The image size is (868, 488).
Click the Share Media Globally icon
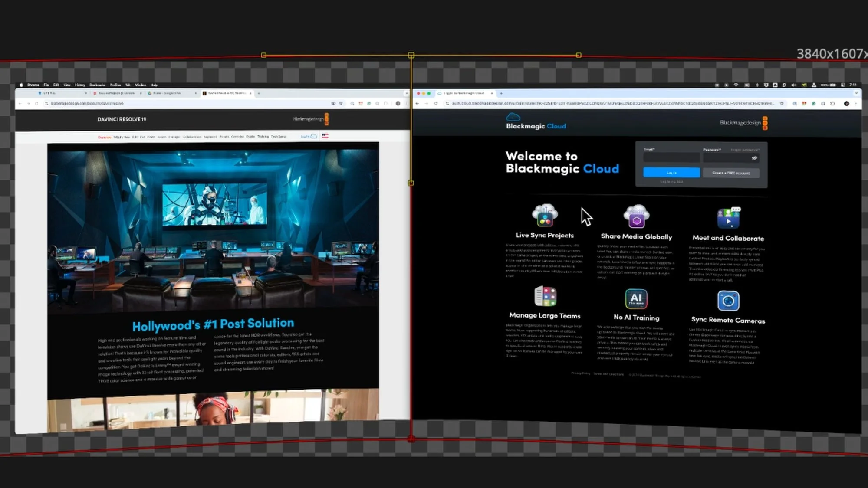click(x=636, y=216)
